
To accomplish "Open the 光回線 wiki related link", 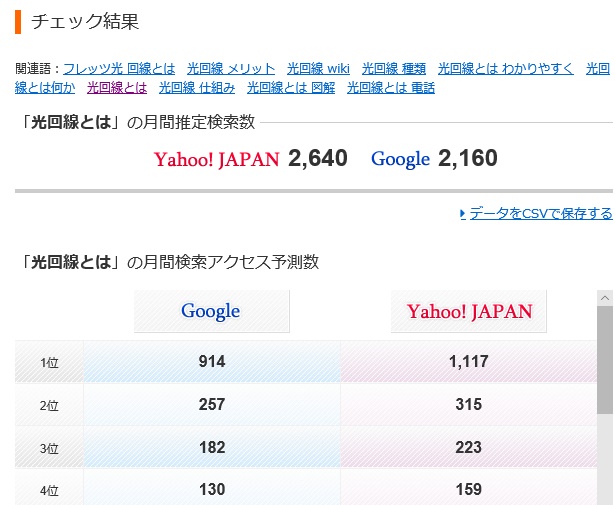I will (318, 69).
